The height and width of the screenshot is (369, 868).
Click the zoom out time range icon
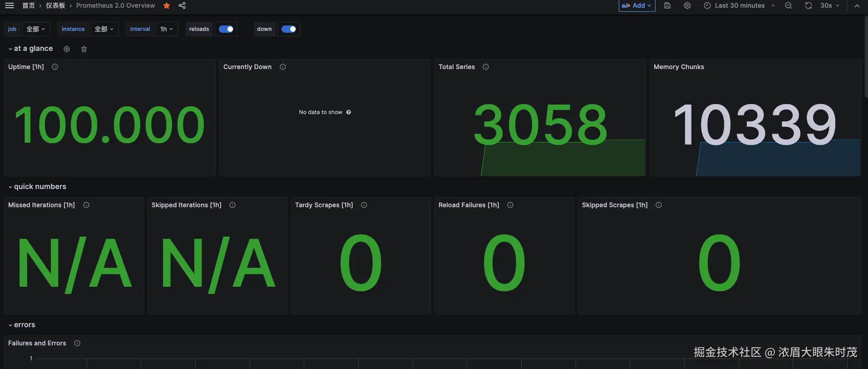pos(789,5)
